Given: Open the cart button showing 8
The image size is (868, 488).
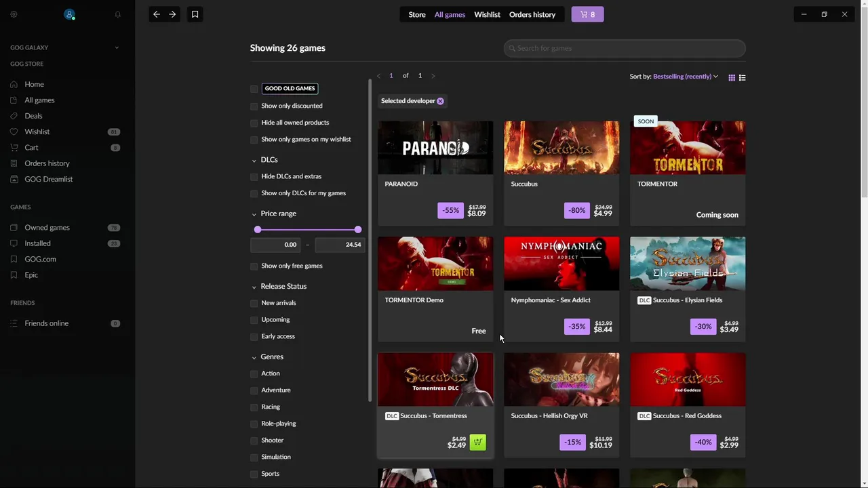Looking at the screenshot, I should tap(587, 14).
